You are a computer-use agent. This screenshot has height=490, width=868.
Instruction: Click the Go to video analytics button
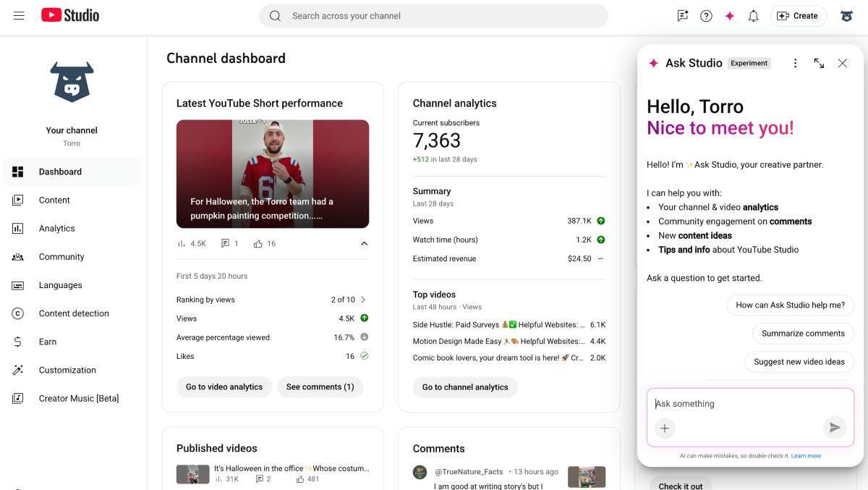224,386
